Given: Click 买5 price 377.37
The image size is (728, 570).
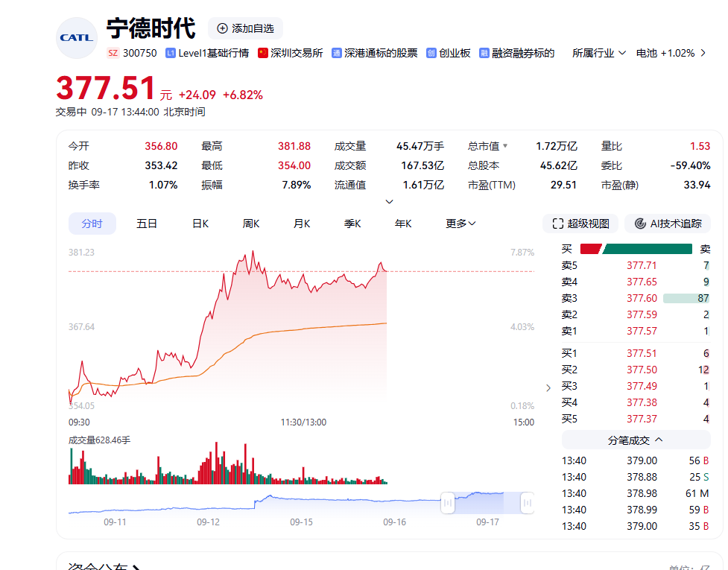Looking at the screenshot, I should tap(642, 419).
